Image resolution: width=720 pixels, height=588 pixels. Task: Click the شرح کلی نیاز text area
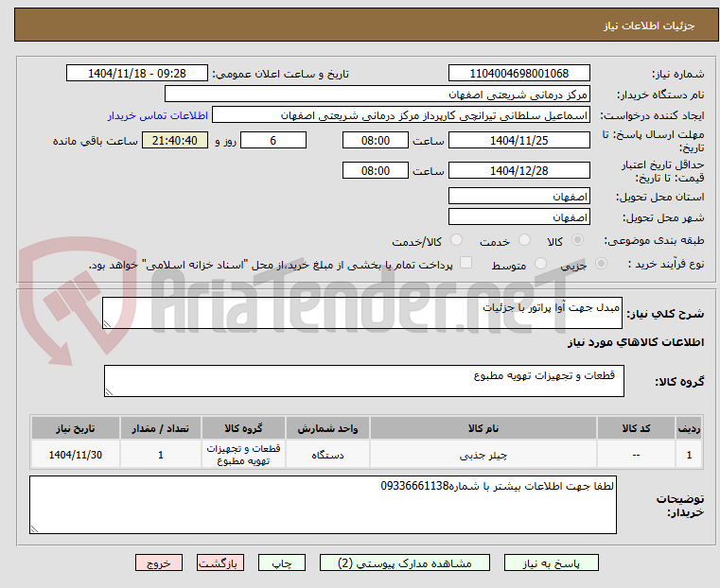(362, 313)
